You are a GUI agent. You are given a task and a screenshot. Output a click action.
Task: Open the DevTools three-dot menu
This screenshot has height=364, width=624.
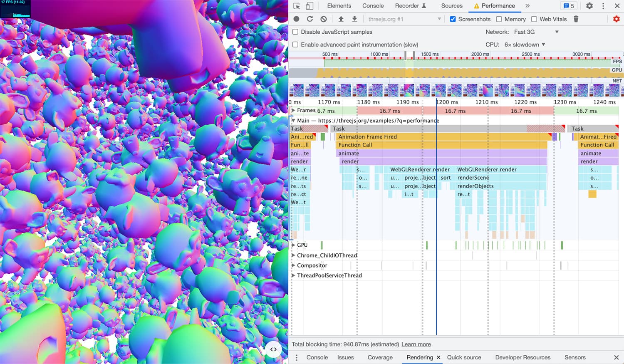click(603, 6)
